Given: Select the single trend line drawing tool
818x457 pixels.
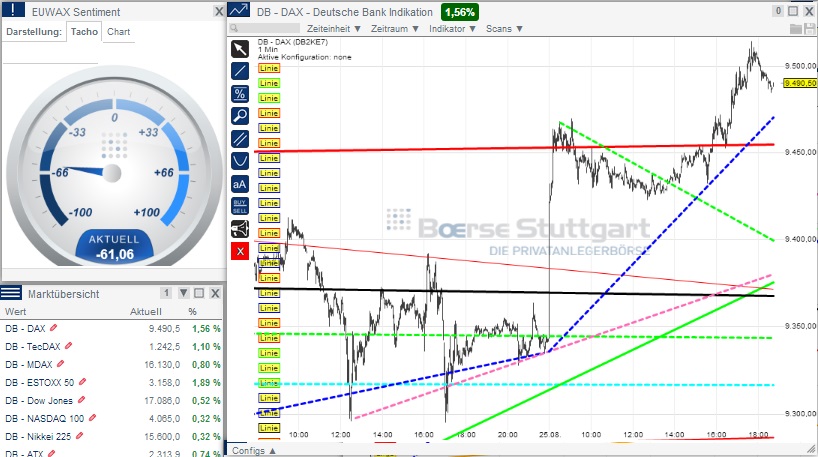Looking at the screenshot, I should point(240,71).
